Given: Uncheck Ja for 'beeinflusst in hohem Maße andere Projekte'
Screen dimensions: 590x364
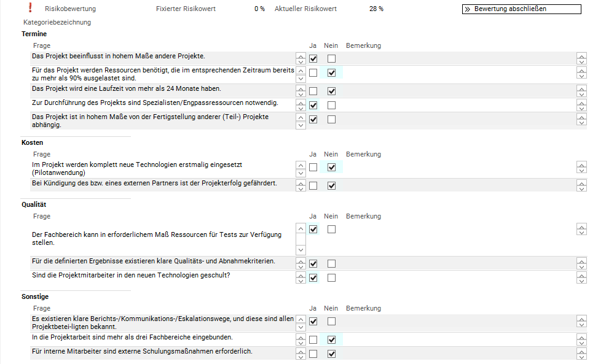Looking at the screenshot, I should (x=313, y=59).
